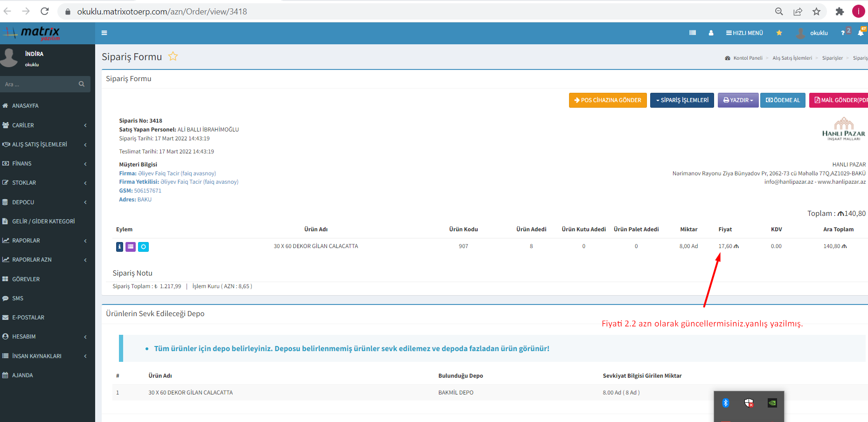The width and height of the screenshot is (868, 422).
Task: Click the blue info icon in Eylem column
Action: 119,247
